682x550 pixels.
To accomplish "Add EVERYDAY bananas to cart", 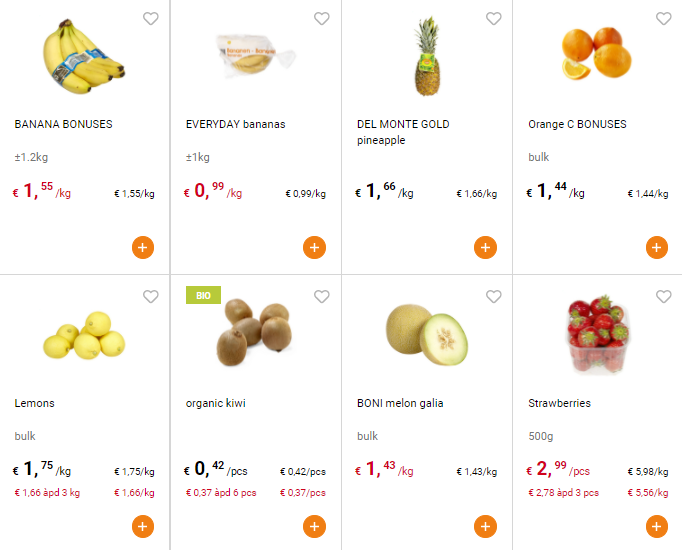I will point(314,248).
